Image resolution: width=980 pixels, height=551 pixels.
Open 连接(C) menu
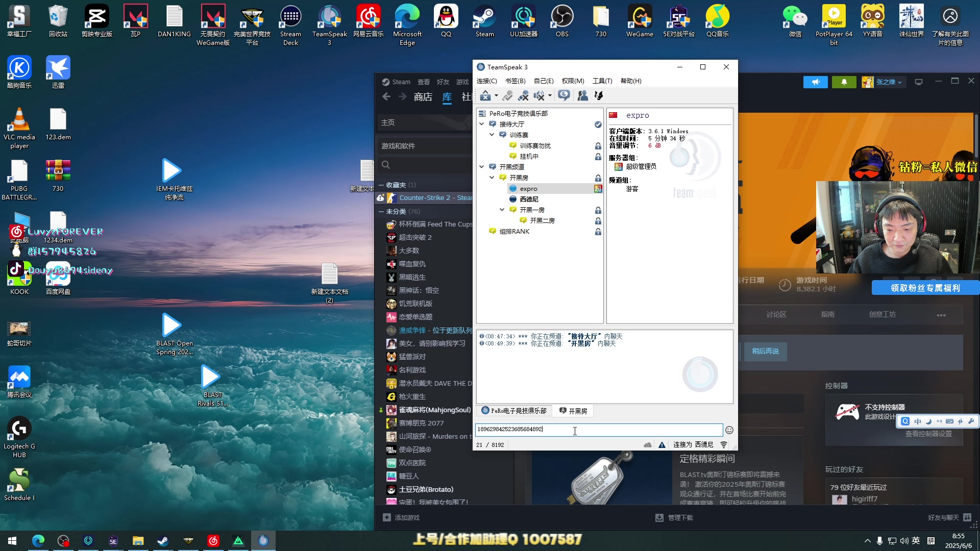point(486,81)
